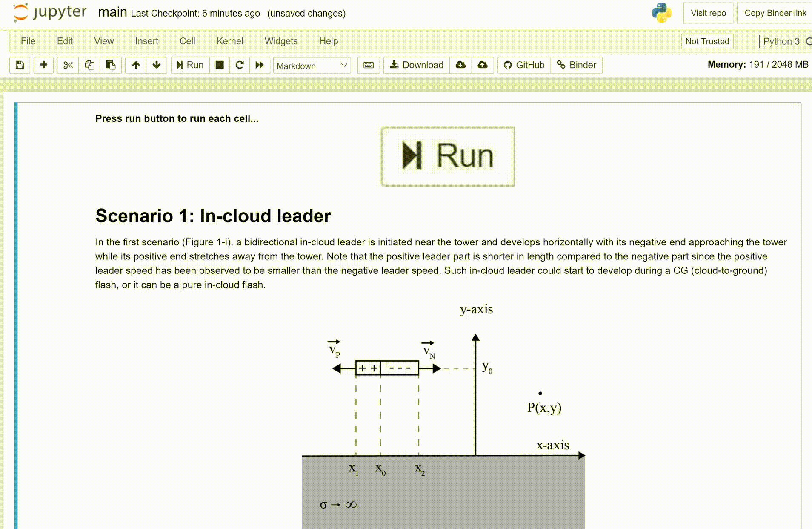Image resolution: width=812 pixels, height=529 pixels.
Task: Insert a cell below with plus icon
Action: click(x=43, y=65)
